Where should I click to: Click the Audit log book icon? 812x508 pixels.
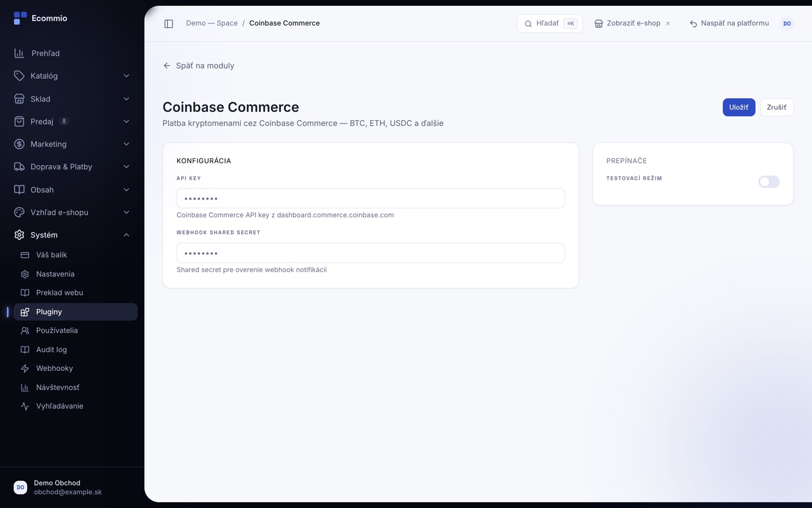[25, 349]
